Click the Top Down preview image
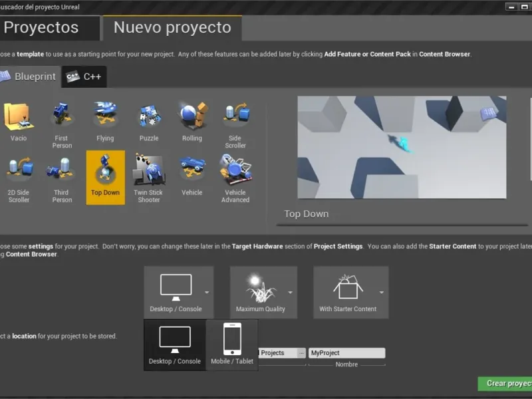This screenshot has height=399, width=532. coord(402,147)
